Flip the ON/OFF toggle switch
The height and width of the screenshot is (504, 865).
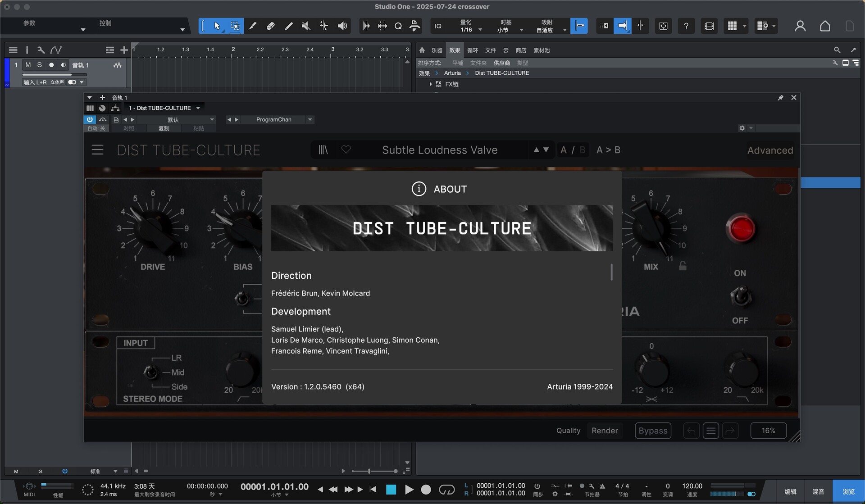[741, 296]
